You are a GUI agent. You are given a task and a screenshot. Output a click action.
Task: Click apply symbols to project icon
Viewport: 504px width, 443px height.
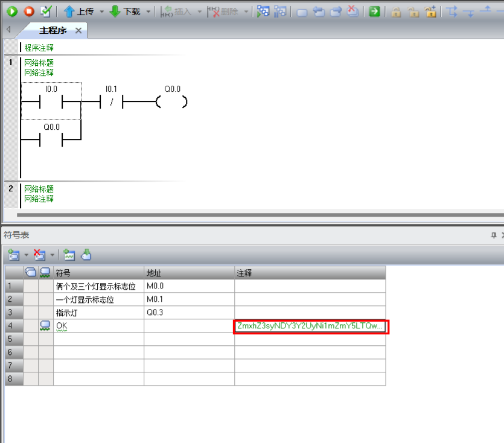click(x=86, y=255)
